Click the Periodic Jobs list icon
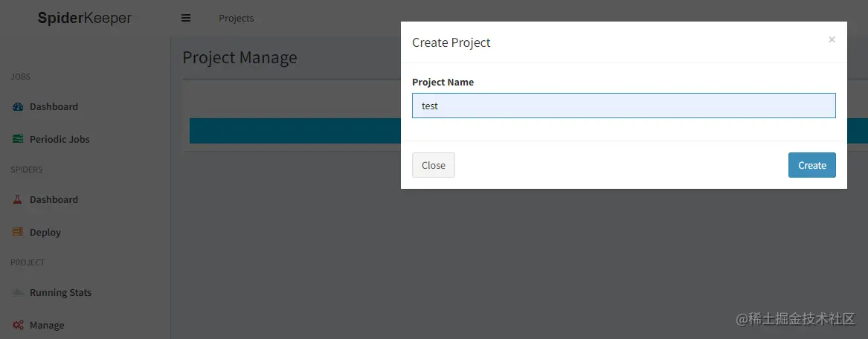Viewport: 868px width, 339px height. coord(18,140)
